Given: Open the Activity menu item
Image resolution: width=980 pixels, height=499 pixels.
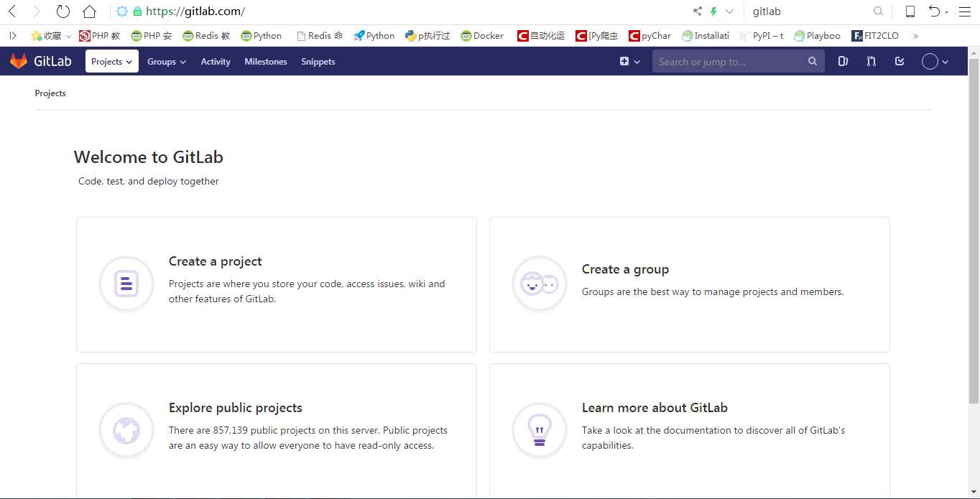Looking at the screenshot, I should 216,62.
